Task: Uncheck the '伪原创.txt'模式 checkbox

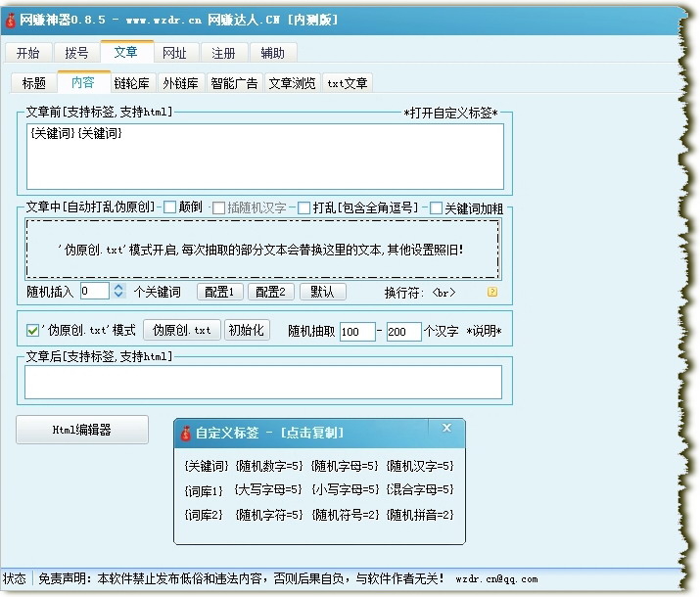Action: 32,331
